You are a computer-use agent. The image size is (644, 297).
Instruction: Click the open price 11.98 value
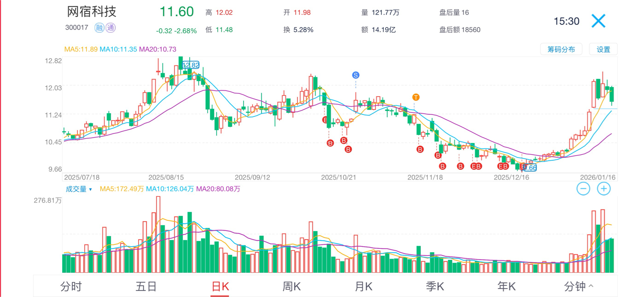tap(302, 12)
